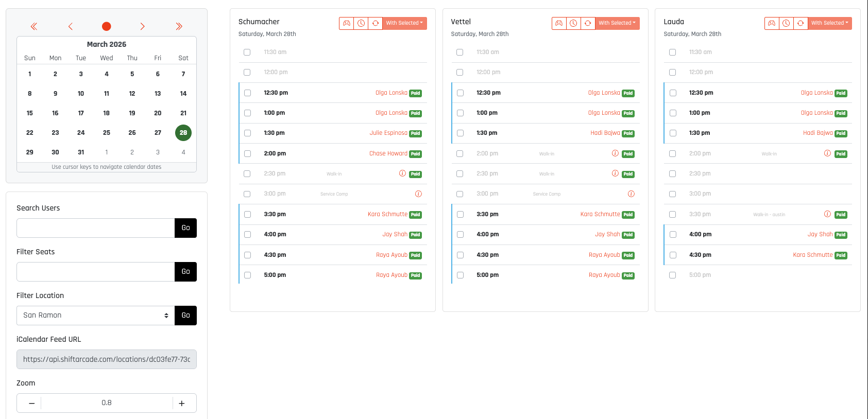Click the Vettel refresh icon
Viewport: 868px width, 419px height.
[x=588, y=23]
